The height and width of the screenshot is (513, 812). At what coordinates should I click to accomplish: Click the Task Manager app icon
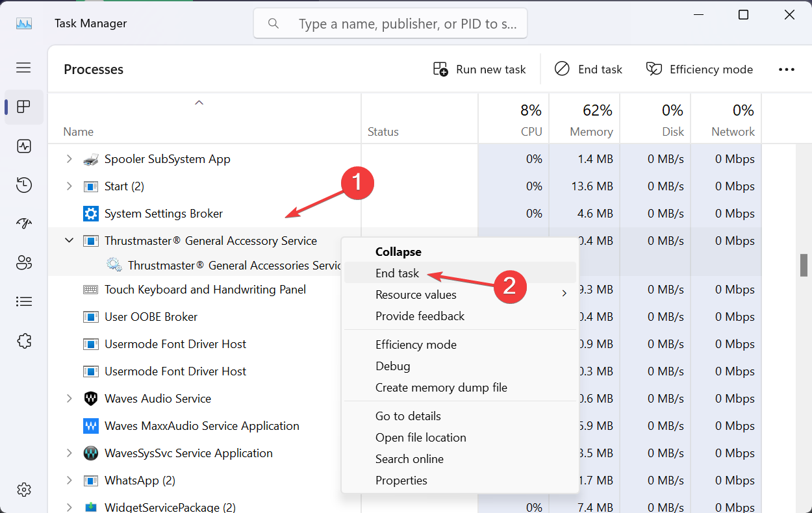(24, 23)
